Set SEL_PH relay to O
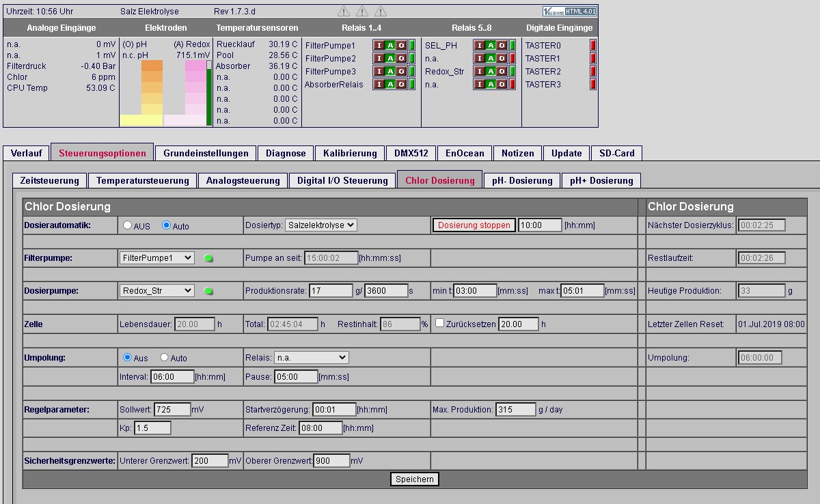This screenshot has height=504, width=820. tap(502, 45)
